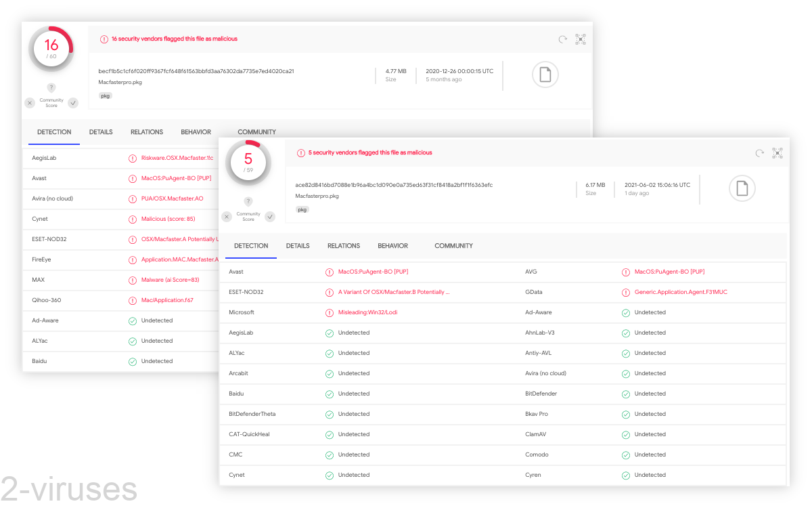Click the file type icon in front report
This screenshot has height=508, width=812.
coord(742,188)
